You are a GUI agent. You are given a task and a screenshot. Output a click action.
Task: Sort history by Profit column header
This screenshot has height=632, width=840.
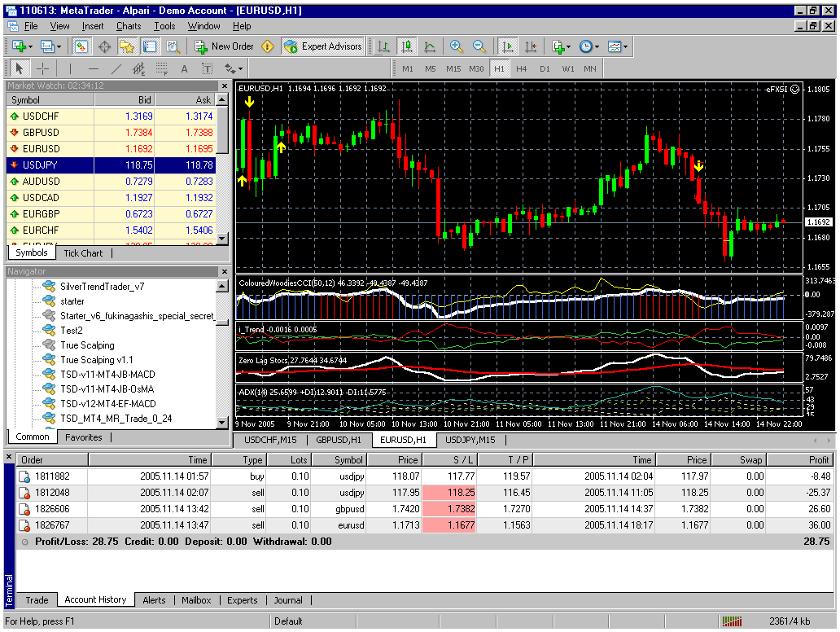click(800, 460)
